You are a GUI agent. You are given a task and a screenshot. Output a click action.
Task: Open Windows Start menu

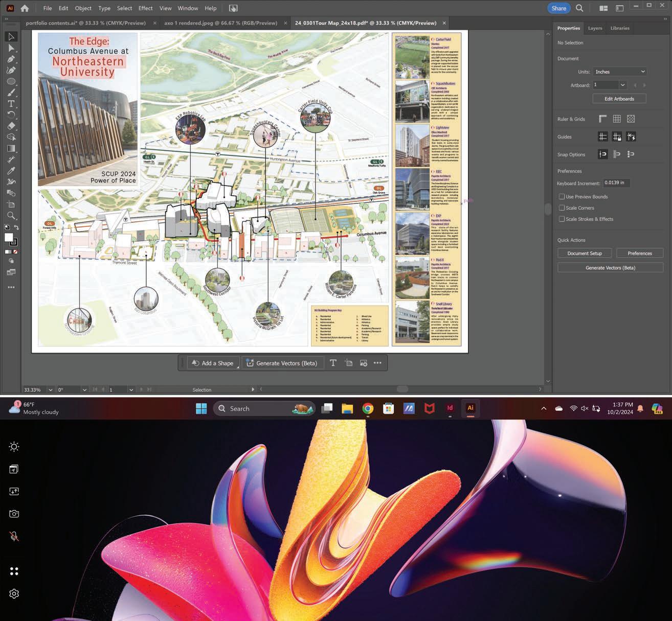coord(201,408)
